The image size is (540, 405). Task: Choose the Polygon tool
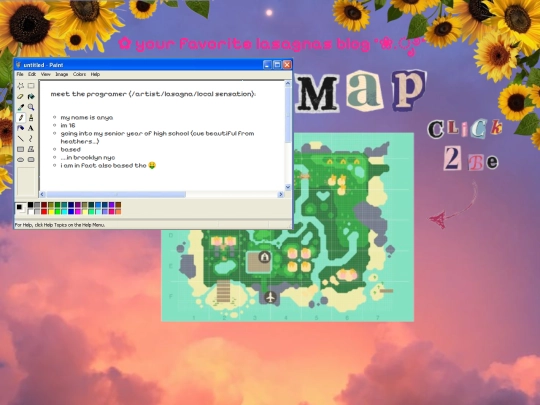click(31, 149)
